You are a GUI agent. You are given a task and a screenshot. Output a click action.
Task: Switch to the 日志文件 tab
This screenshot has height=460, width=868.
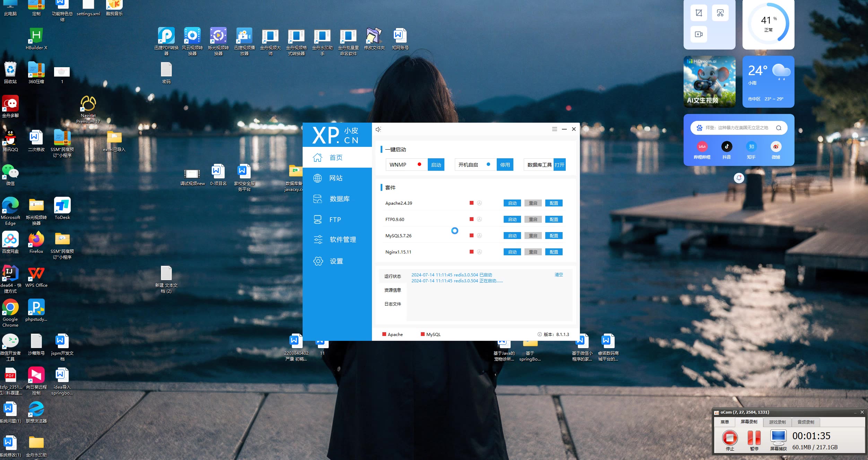click(x=392, y=304)
